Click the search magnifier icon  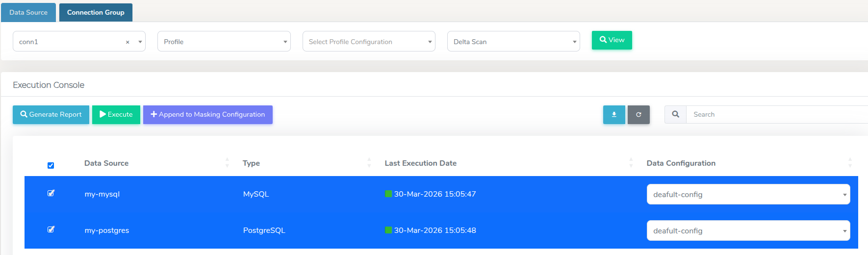pos(675,114)
